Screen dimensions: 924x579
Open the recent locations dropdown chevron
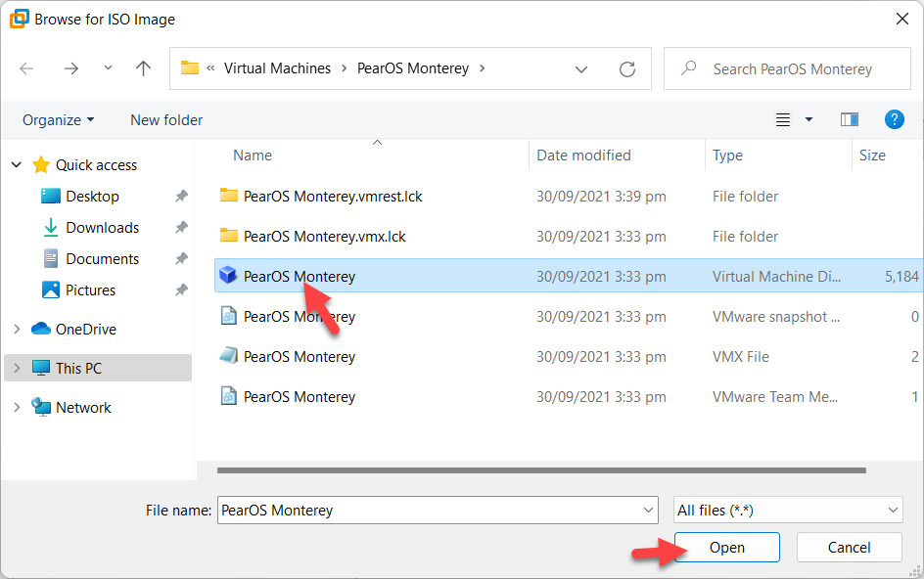click(x=108, y=67)
